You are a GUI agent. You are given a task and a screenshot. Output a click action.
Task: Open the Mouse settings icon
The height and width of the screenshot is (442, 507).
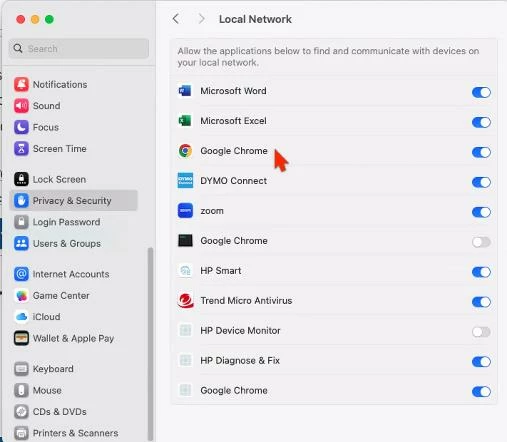coord(21,390)
